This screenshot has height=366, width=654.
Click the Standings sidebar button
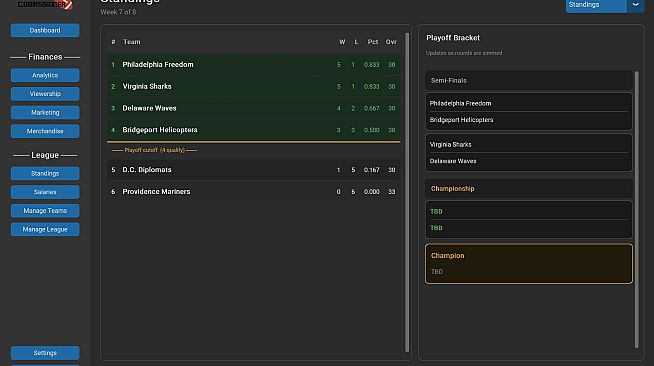tap(45, 173)
